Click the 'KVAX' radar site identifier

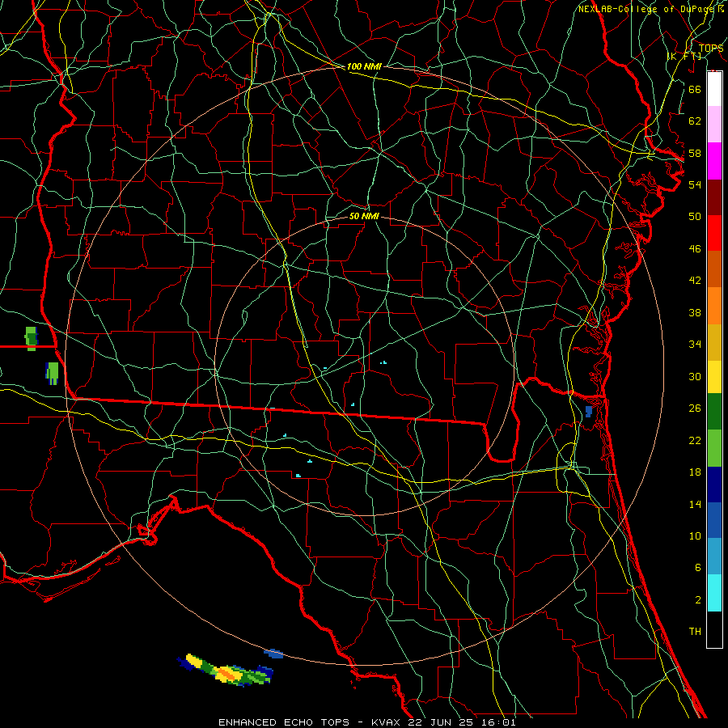[x=385, y=722]
